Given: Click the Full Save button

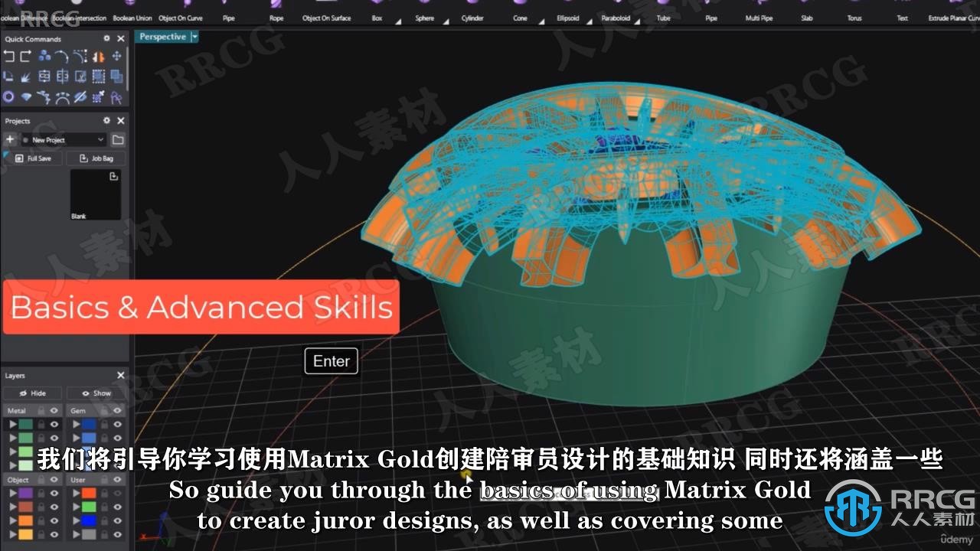Looking at the screenshot, I should point(33,158).
